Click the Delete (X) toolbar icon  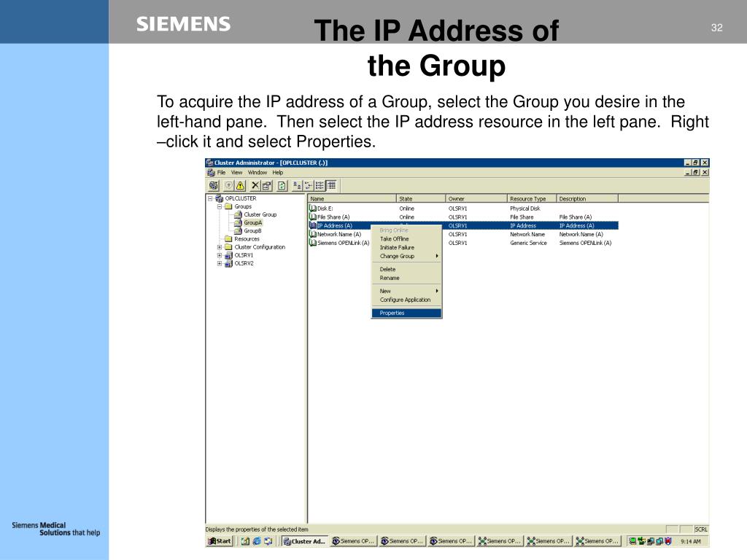255,186
